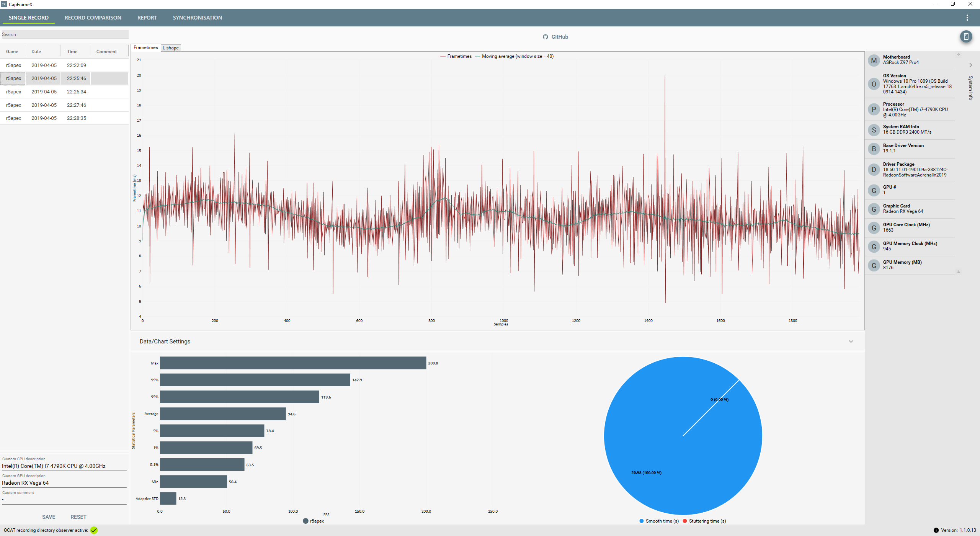Click the version info dot icon

point(936,530)
